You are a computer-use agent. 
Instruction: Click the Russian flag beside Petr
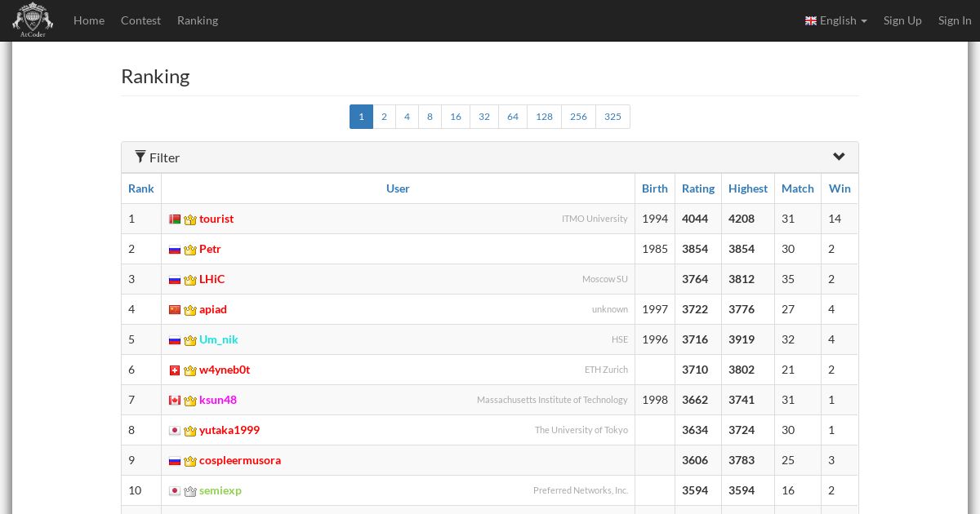(175, 250)
